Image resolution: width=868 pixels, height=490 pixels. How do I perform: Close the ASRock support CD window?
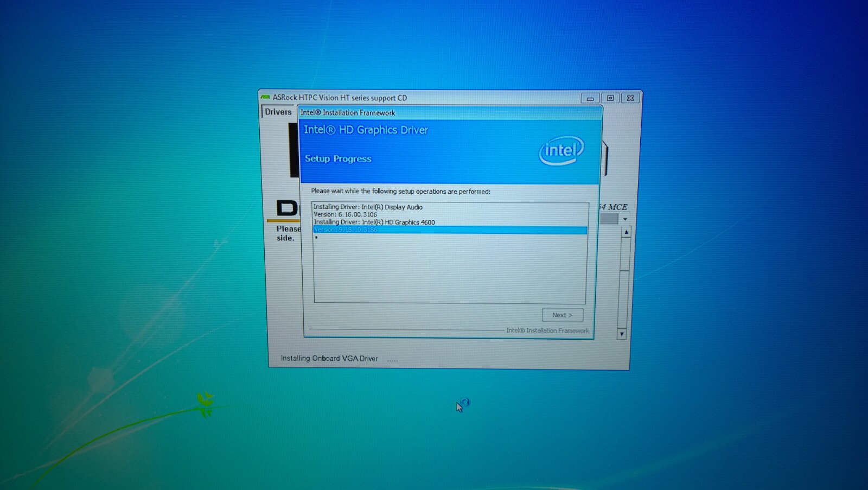point(630,98)
